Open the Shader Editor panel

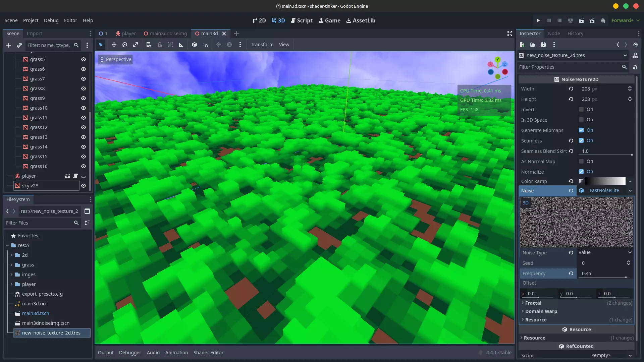(x=208, y=353)
